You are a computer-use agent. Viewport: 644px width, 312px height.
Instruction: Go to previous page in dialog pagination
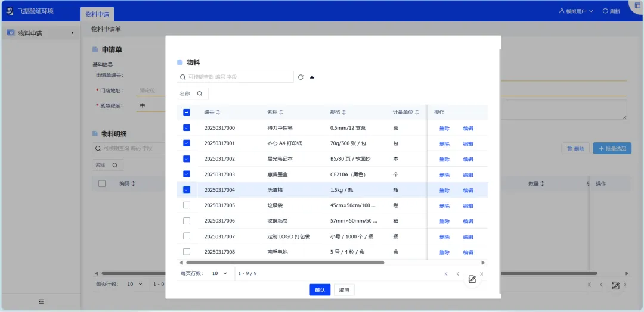click(x=457, y=274)
